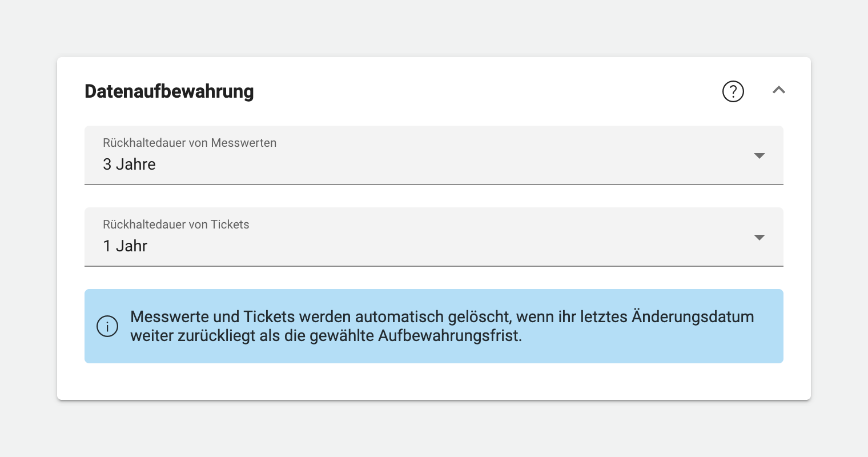This screenshot has width=868, height=457.
Task: Click the Rückhaltedauer von Tickets input area
Action: 400,237
